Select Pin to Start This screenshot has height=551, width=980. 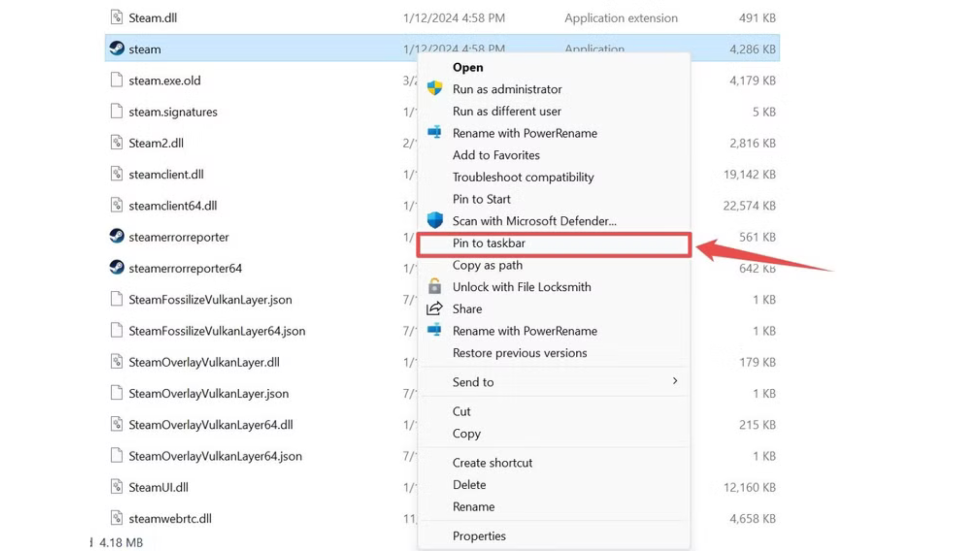click(481, 199)
